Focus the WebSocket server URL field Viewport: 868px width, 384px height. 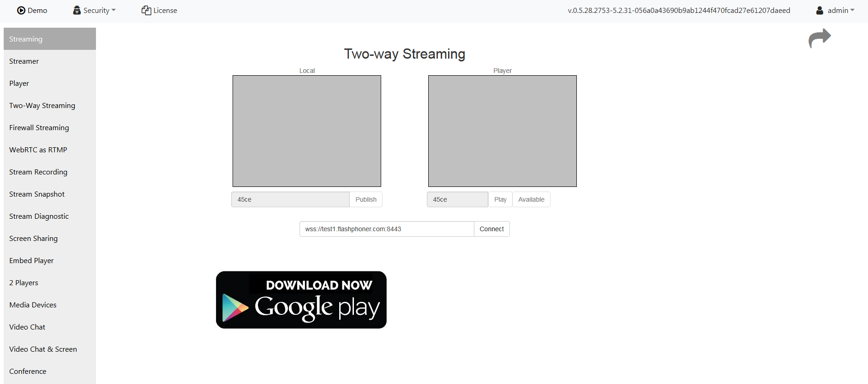click(386, 229)
